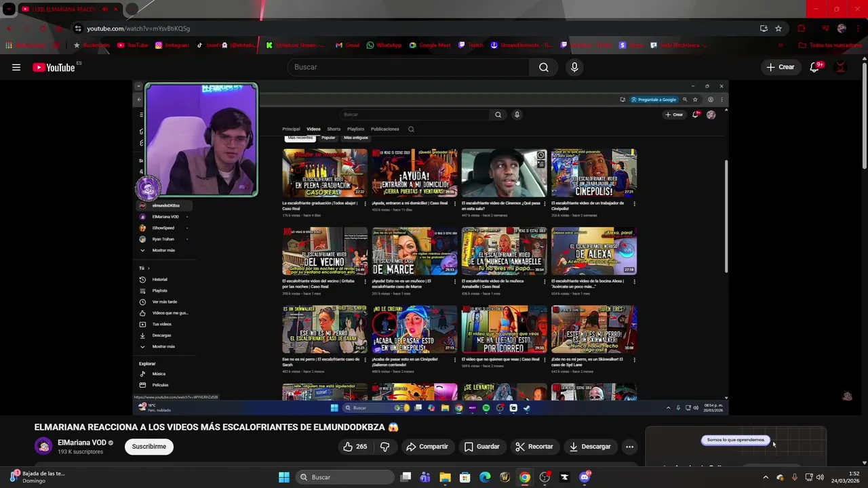Open the Instagram bookmark

pos(172,45)
